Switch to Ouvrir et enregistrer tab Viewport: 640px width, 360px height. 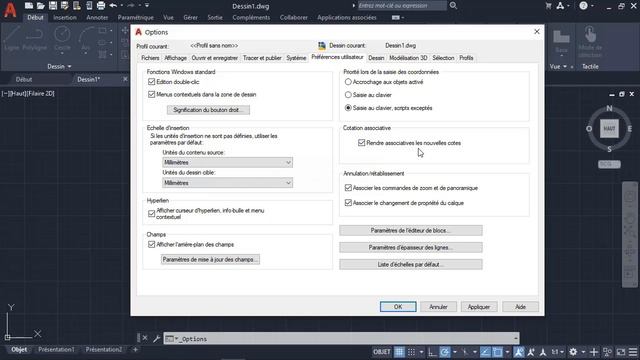click(215, 58)
